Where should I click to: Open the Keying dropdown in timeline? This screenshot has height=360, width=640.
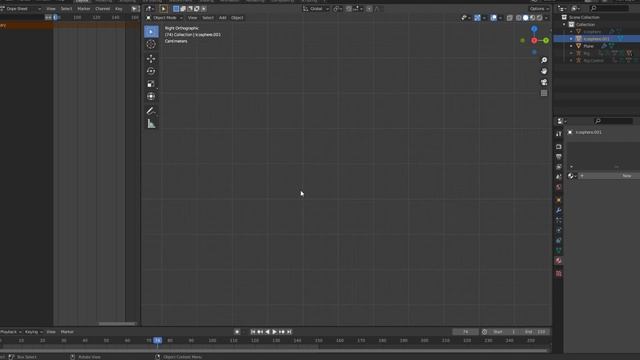(x=33, y=332)
